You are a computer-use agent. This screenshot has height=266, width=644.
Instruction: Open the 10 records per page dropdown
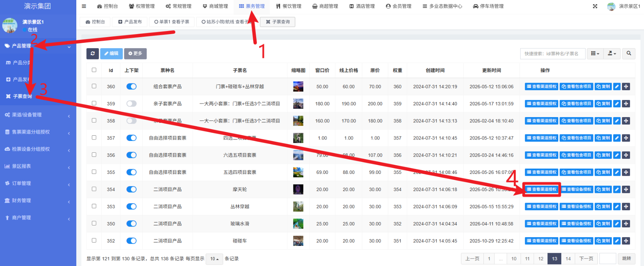pos(214,259)
